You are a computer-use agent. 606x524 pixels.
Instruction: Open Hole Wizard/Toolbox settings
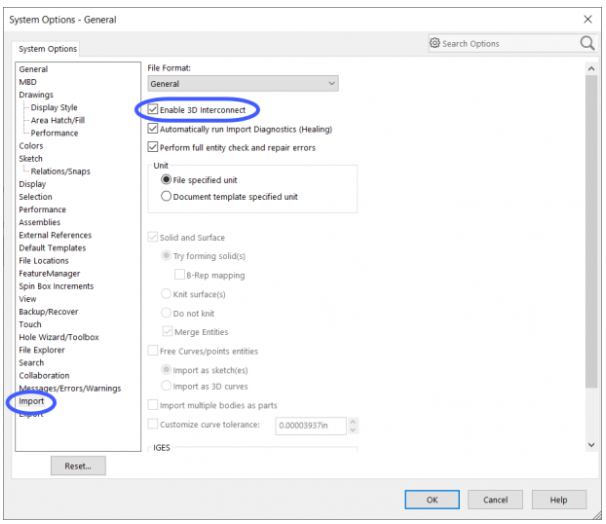tap(59, 337)
